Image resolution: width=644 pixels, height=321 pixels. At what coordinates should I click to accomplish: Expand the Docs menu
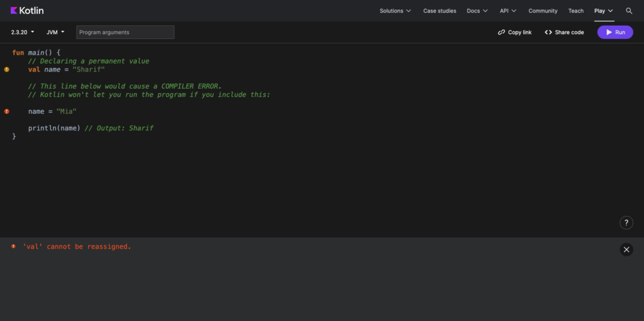click(x=477, y=11)
